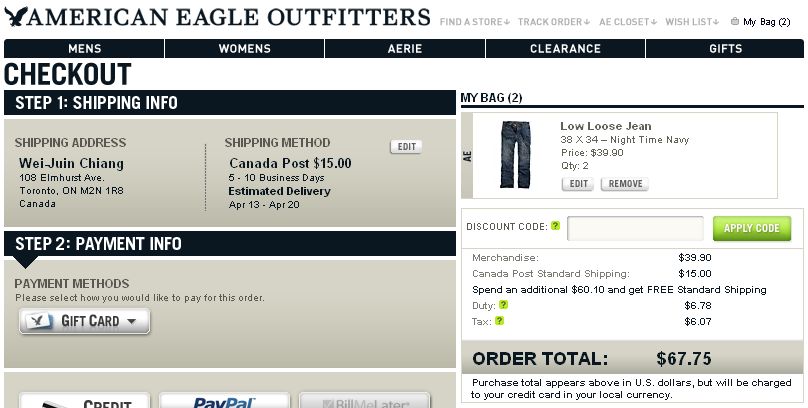Edit the shipping info
Image resolution: width=808 pixels, height=408 pixels.
click(x=406, y=147)
